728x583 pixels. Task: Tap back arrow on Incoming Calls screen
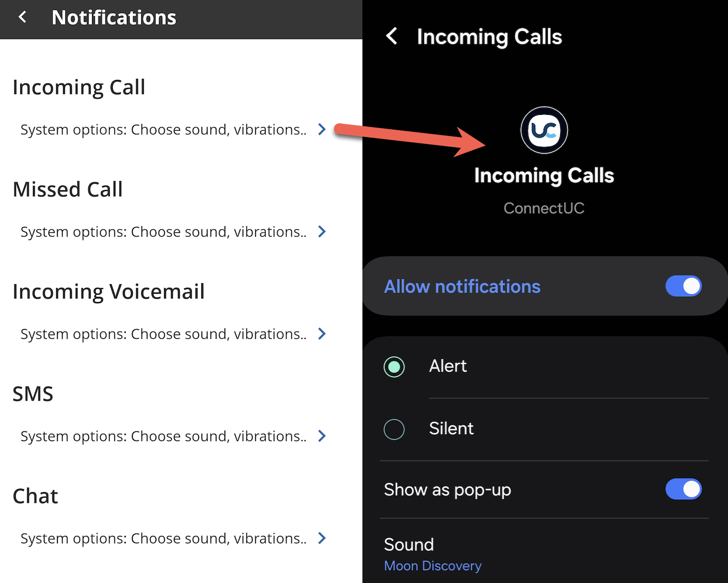pos(391,36)
